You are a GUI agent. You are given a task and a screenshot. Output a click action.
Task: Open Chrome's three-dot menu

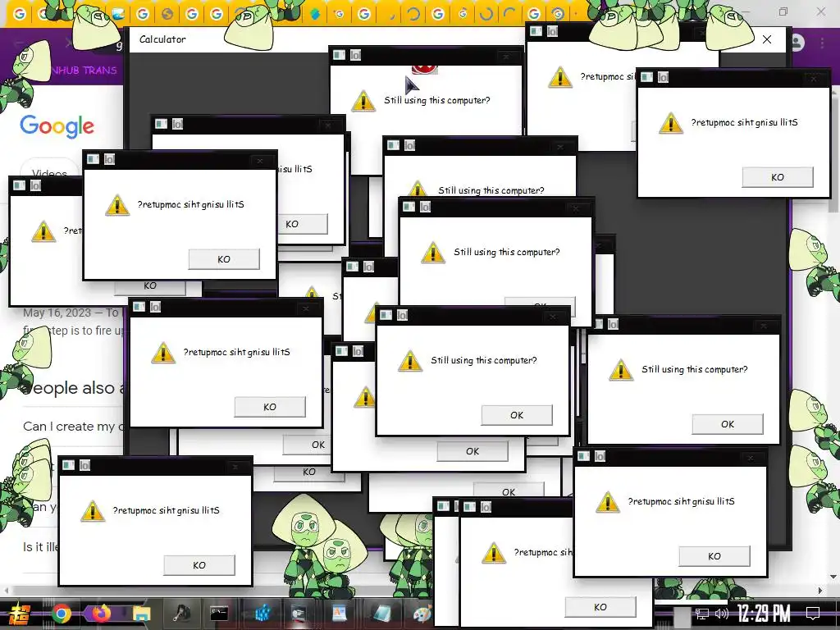click(x=822, y=43)
